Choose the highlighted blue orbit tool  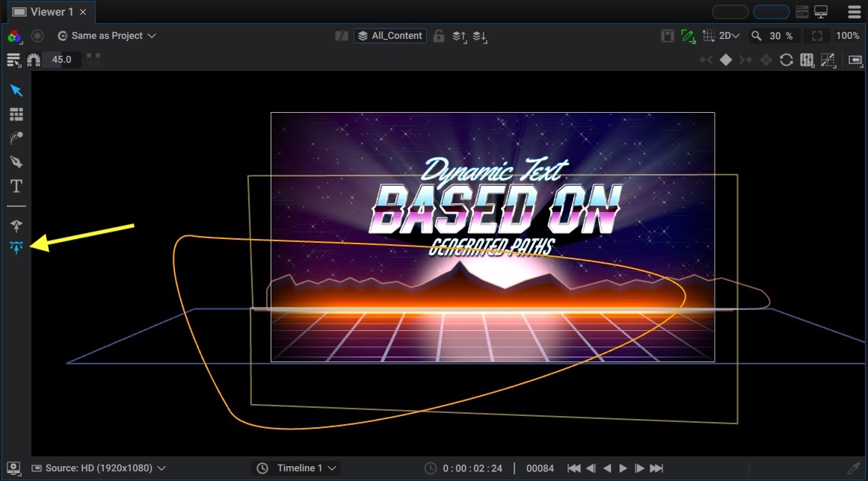pyautogui.click(x=16, y=247)
